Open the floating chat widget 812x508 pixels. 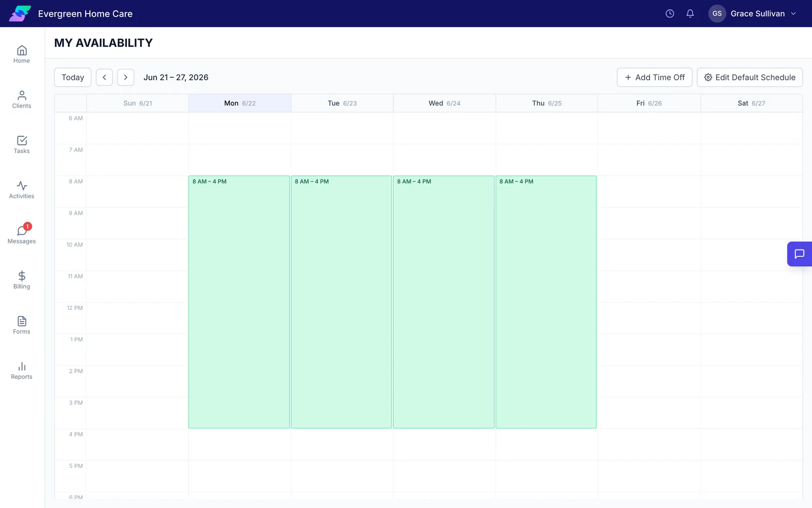[799, 254]
